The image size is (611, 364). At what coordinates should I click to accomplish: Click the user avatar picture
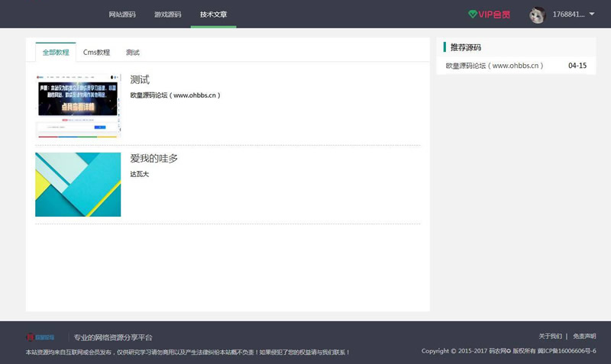click(x=538, y=14)
